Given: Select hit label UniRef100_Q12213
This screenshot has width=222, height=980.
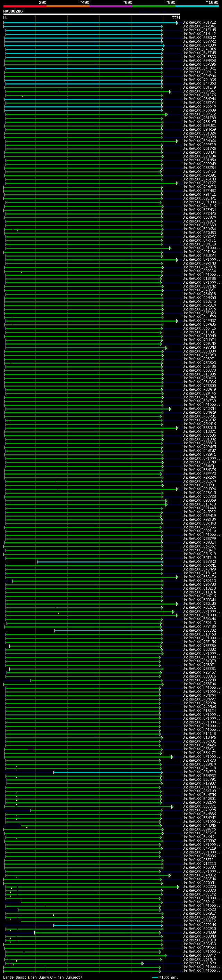Looking at the screenshot, I should [199, 864].
